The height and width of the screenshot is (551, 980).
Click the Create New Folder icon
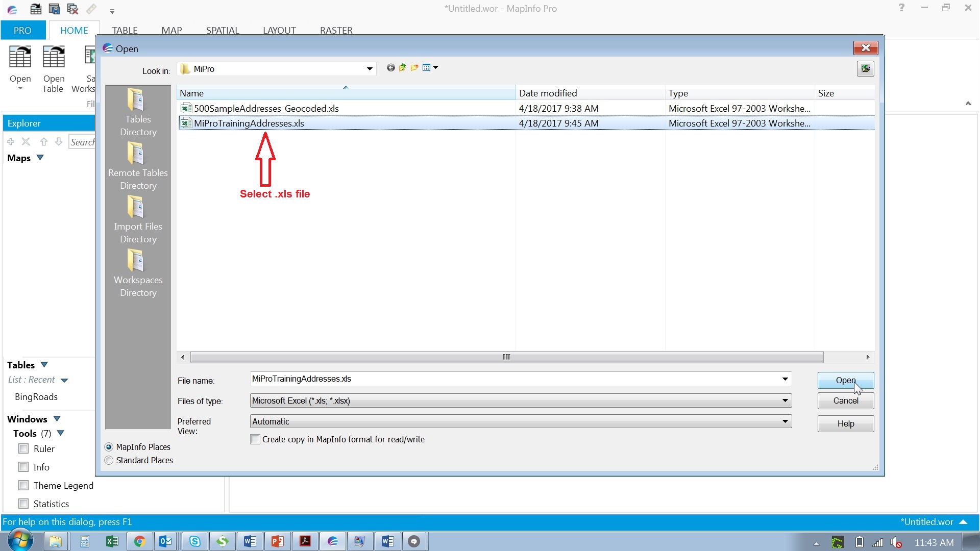tap(414, 68)
